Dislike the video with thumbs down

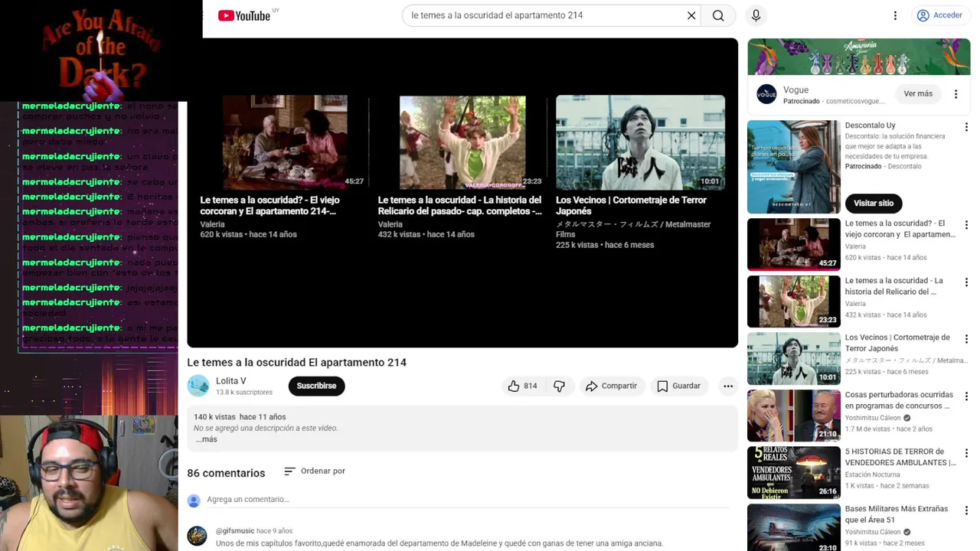(x=560, y=386)
